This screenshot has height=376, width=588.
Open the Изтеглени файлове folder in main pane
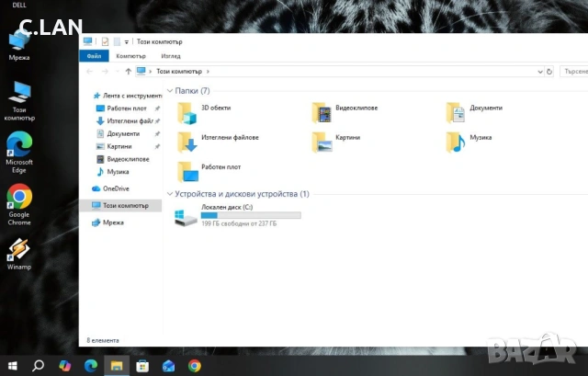pos(218,142)
